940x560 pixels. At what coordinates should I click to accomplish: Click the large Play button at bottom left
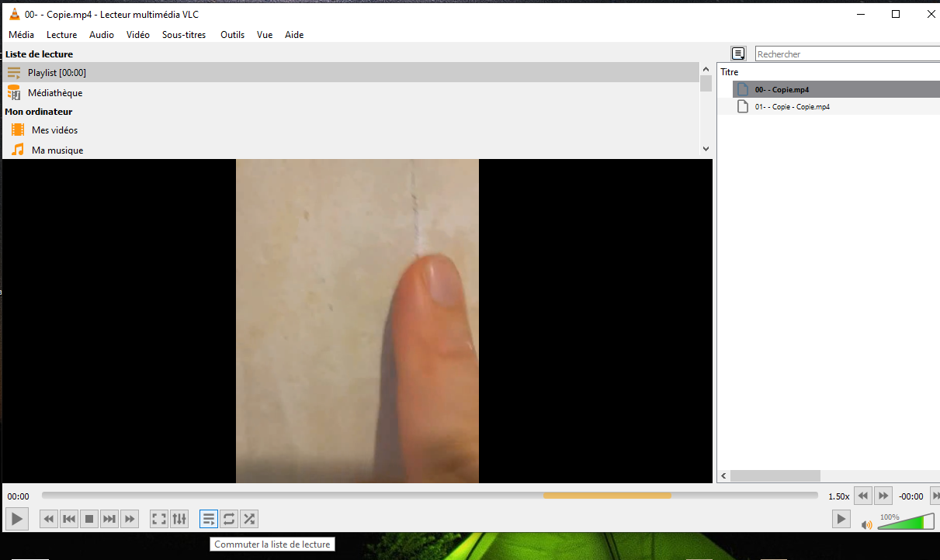(17, 519)
